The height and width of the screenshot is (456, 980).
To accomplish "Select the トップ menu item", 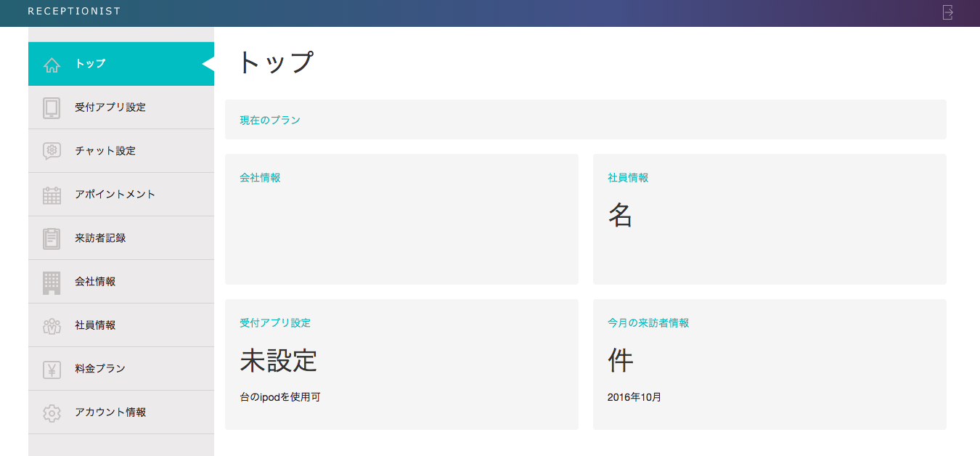I will [90, 64].
